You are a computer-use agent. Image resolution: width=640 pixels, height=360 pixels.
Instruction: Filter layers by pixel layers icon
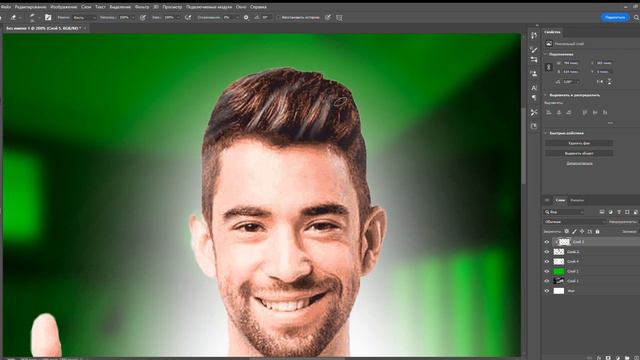[602, 212]
